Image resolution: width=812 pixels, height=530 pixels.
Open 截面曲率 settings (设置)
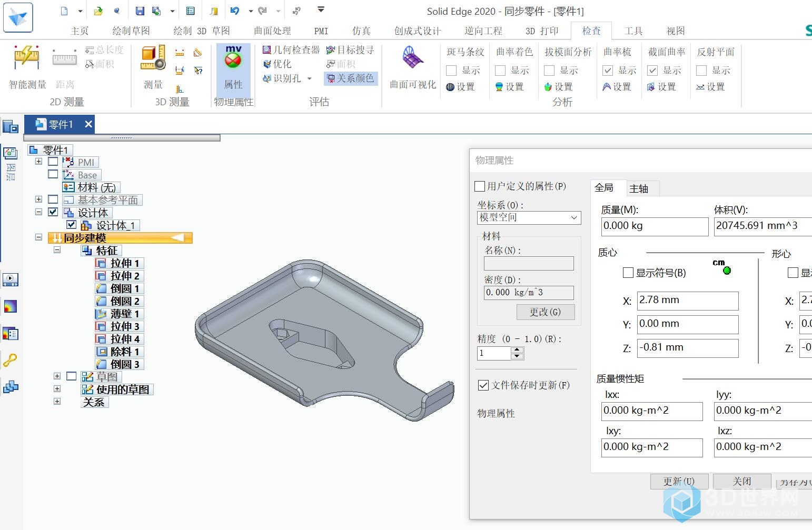pyautogui.click(x=661, y=87)
